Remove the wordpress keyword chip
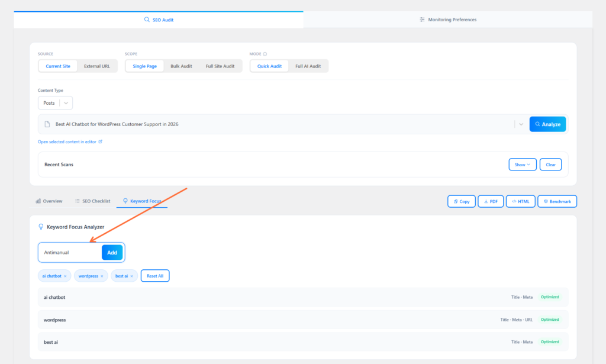 click(x=102, y=276)
